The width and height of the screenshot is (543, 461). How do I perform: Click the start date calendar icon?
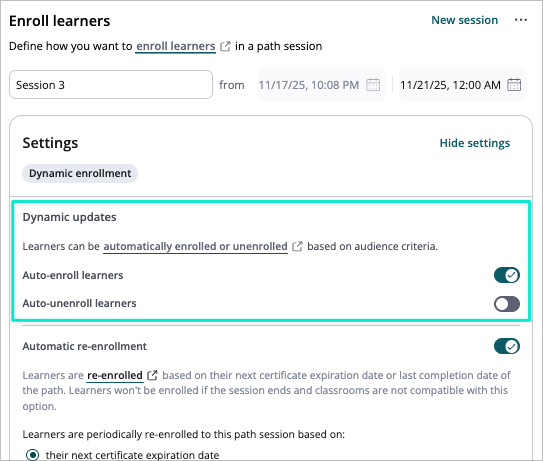(373, 85)
